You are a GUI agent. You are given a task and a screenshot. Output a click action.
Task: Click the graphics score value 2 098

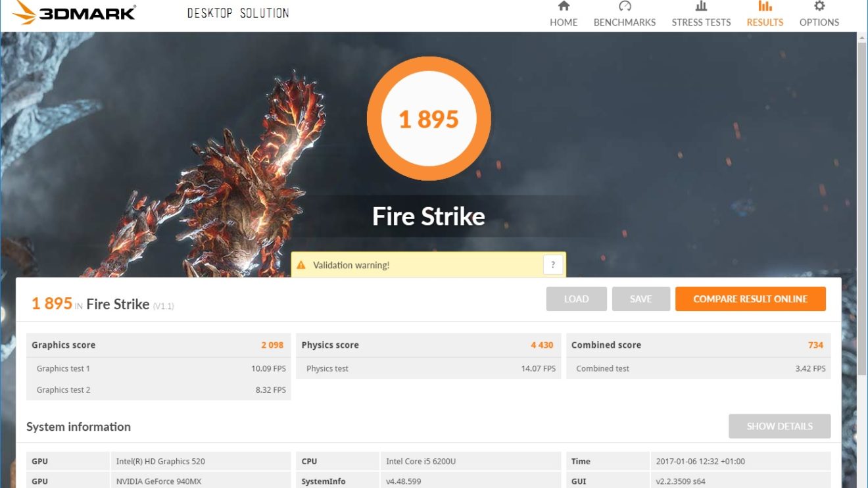pos(272,345)
